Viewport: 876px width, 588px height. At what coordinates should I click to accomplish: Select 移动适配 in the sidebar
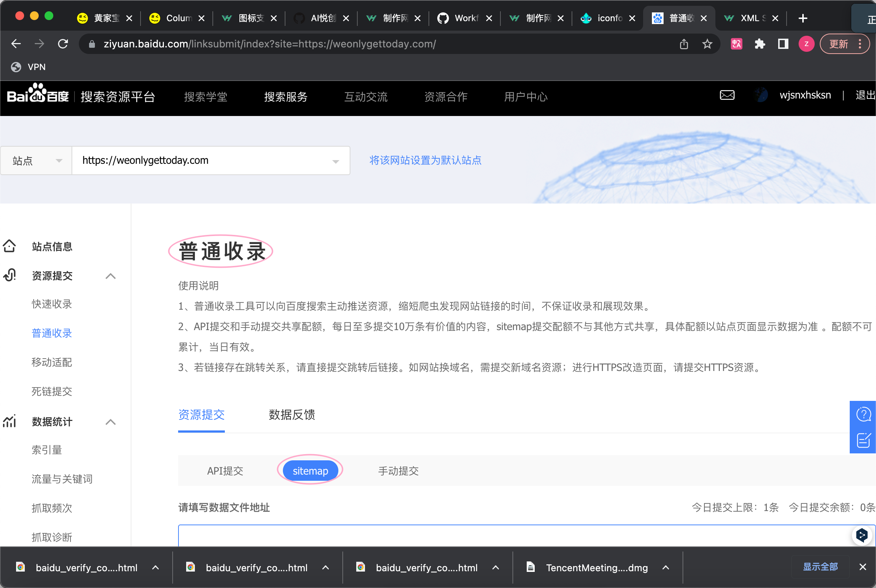pyautogui.click(x=52, y=362)
